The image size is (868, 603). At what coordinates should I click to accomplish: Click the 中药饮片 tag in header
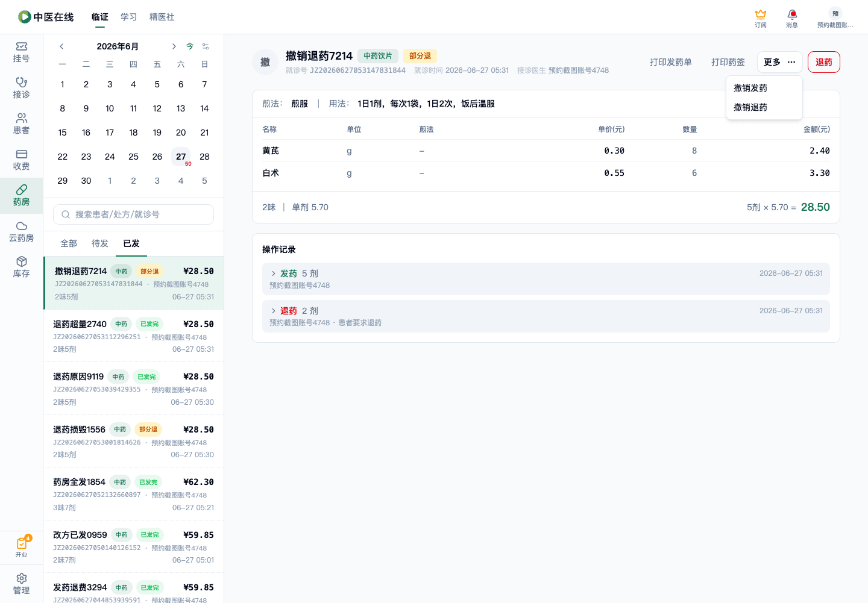tap(378, 56)
